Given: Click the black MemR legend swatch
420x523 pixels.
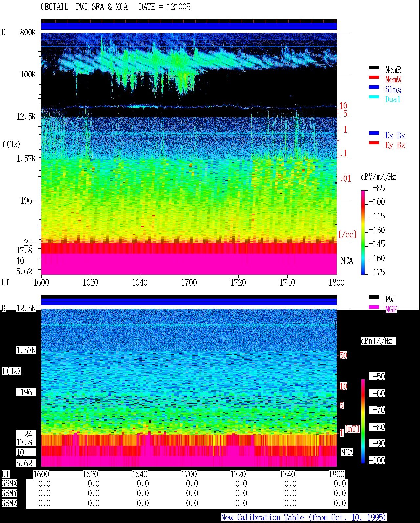Looking at the screenshot, I should point(374,68).
